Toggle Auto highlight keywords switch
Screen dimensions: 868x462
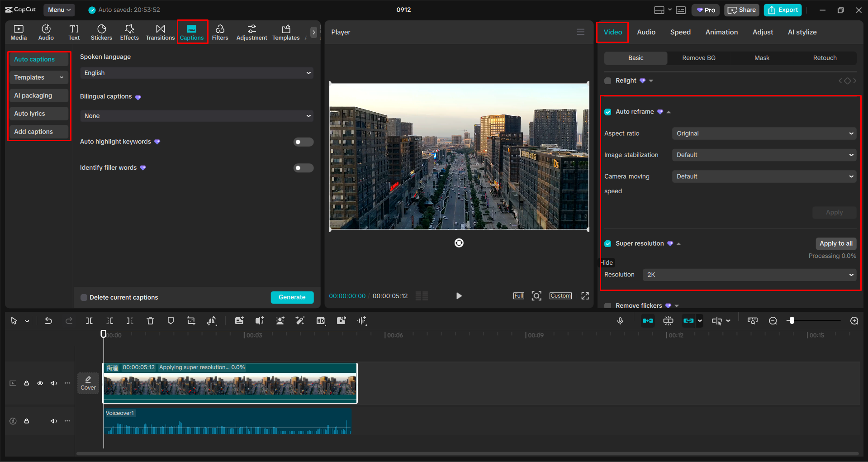303,142
